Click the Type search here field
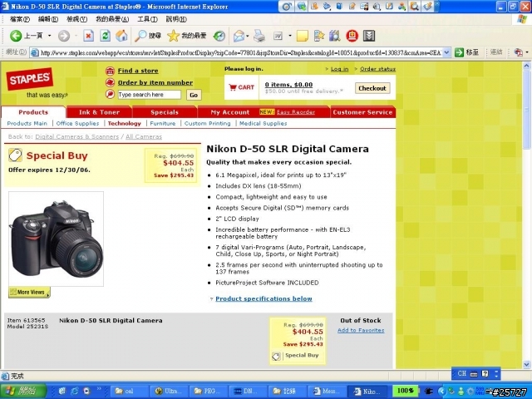The height and width of the screenshot is (399, 532). pyautogui.click(x=150, y=94)
